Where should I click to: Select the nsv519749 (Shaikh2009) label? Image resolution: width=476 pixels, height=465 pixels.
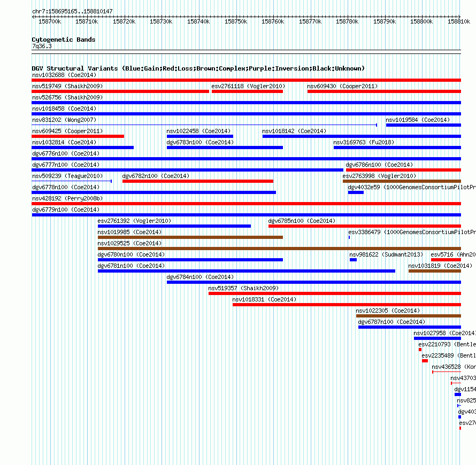(x=67, y=86)
